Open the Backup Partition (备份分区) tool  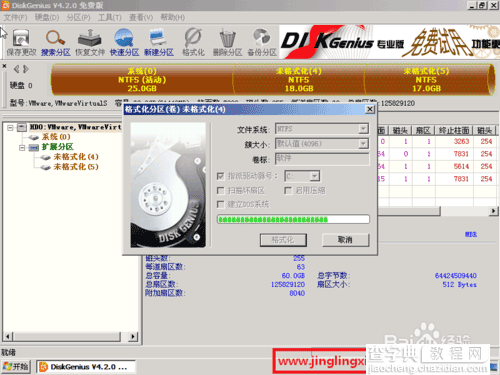(262, 42)
